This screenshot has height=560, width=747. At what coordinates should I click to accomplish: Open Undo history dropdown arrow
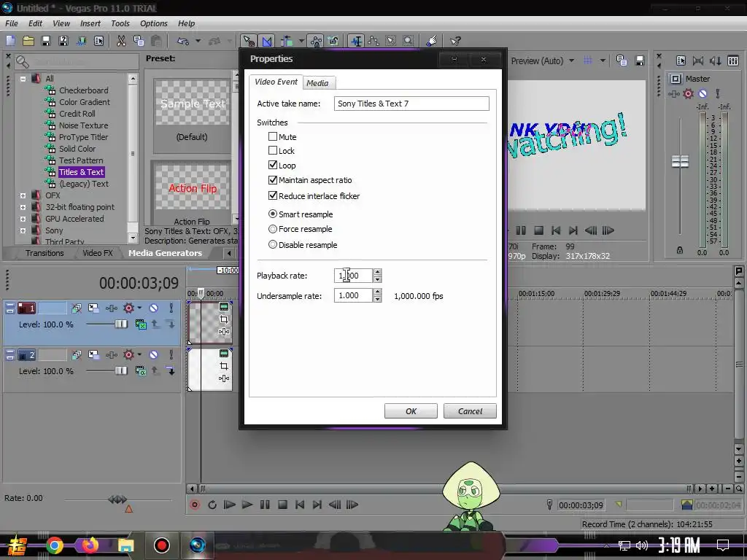[198, 41]
